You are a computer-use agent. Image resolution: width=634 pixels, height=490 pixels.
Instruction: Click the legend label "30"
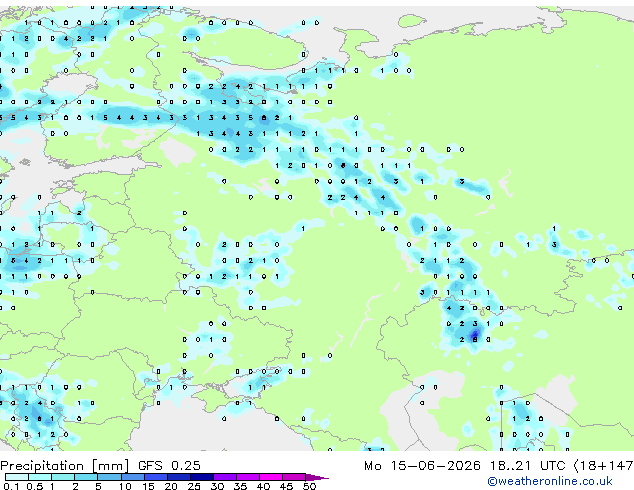(x=217, y=486)
